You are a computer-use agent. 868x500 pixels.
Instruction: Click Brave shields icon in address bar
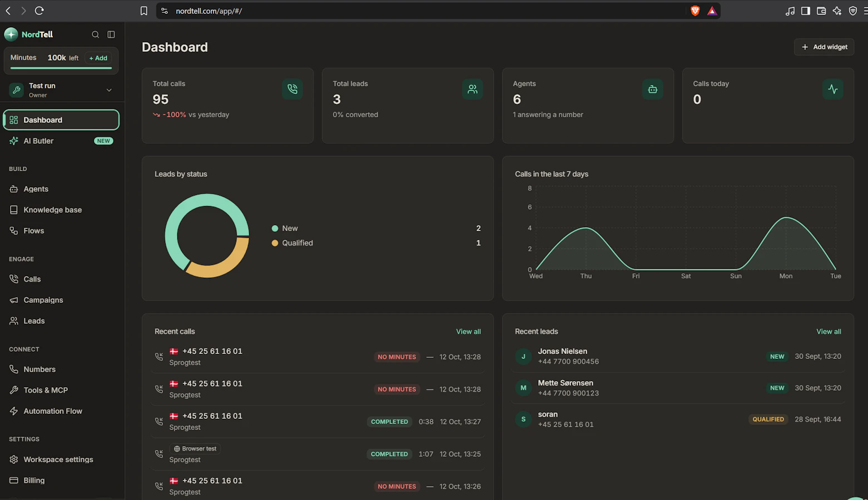coord(695,11)
